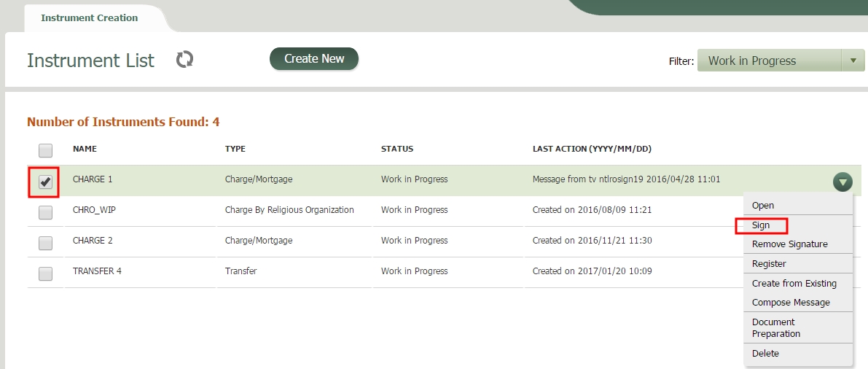Check the TRANSFER 4 row checkbox

click(45, 273)
